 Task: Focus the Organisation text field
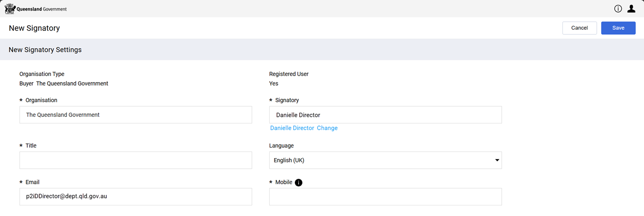[136, 115]
